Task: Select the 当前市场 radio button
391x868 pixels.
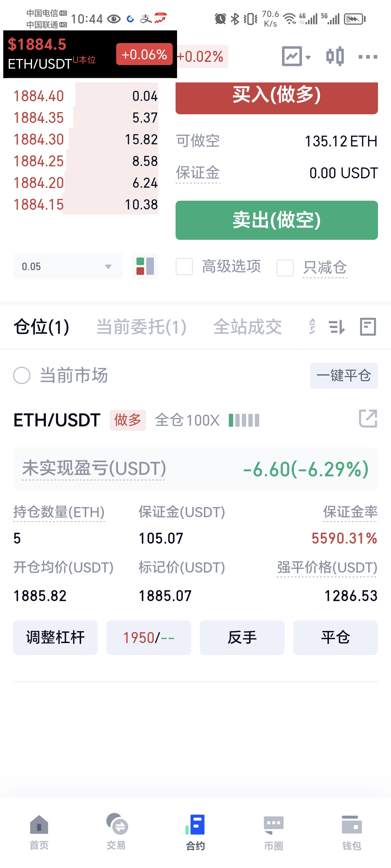Action: tap(22, 375)
